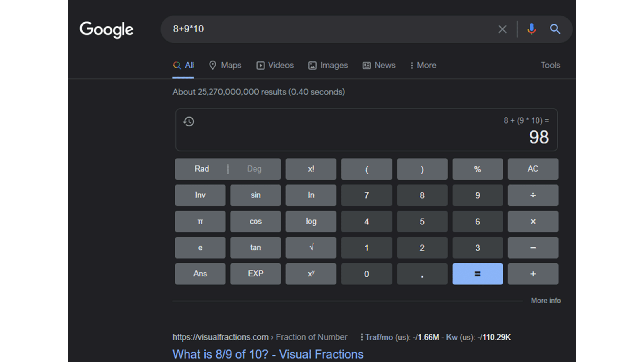Open result options three-dot icon
Screen dimensions: 644x362
(x=361, y=337)
